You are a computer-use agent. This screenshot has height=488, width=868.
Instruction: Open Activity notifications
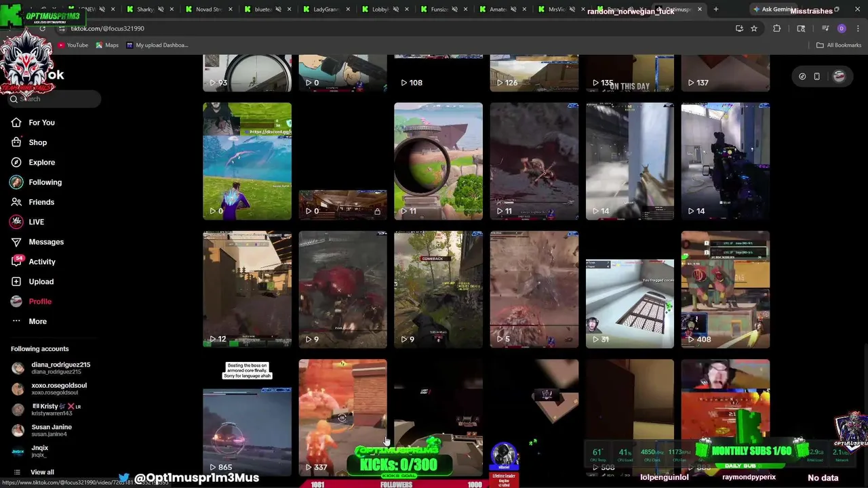coord(41,262)
